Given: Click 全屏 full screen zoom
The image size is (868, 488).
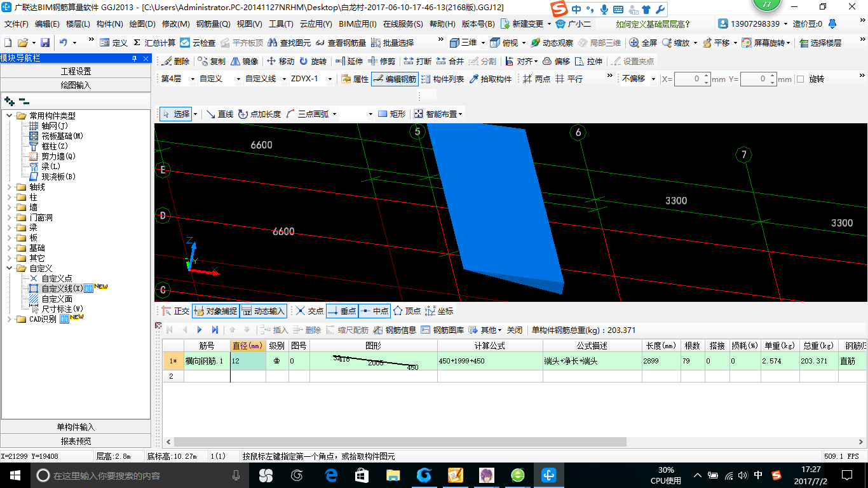Looking at the screenshot, I should coord(643,43).
